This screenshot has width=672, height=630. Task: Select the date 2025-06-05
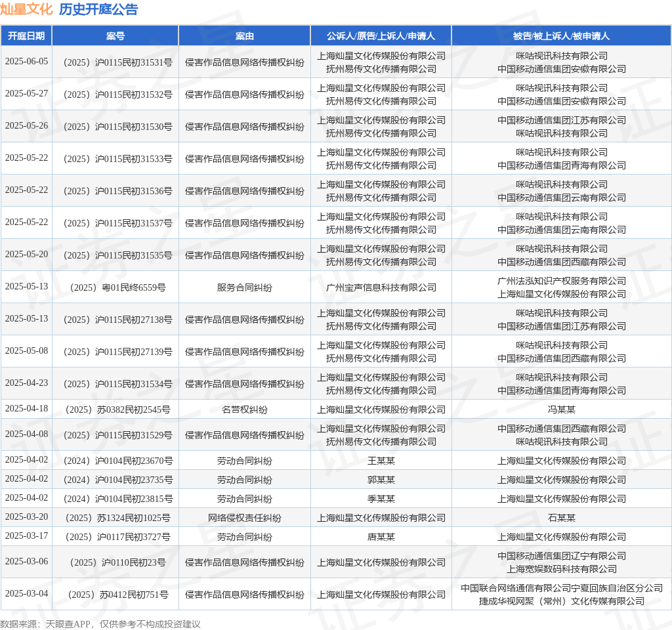tap(26, 61)
